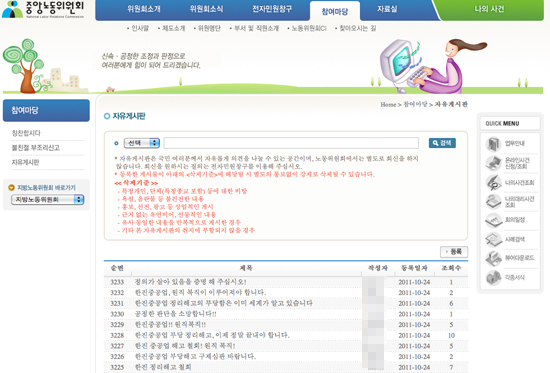Click the blue 검색 search button

coord(442,143)
